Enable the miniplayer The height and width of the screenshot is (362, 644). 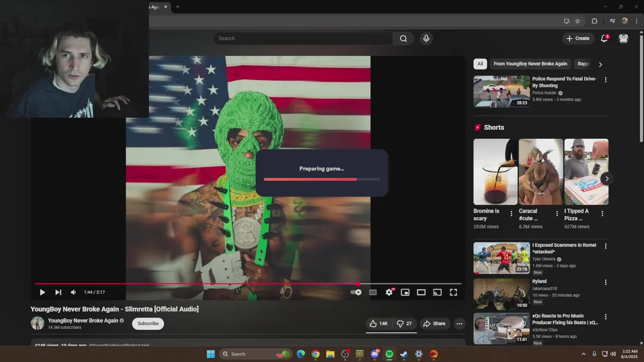[x=405, y=292]
